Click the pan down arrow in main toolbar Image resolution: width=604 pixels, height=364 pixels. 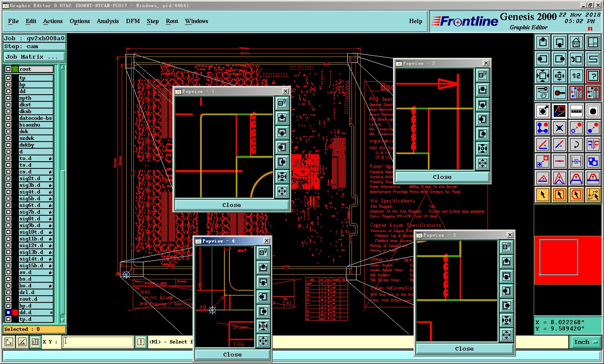coord(560,42)
